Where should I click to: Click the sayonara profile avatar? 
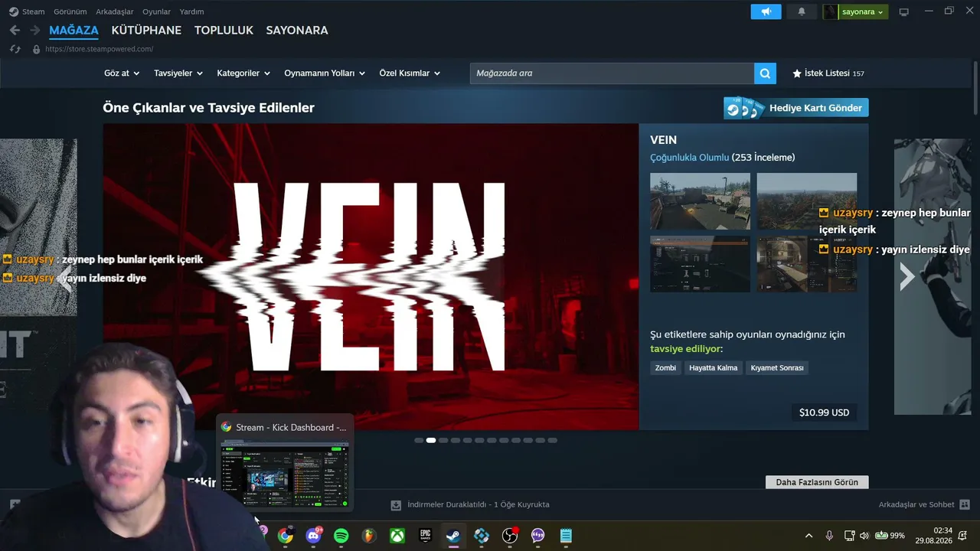pyautogui.click(x=831, y=11)
